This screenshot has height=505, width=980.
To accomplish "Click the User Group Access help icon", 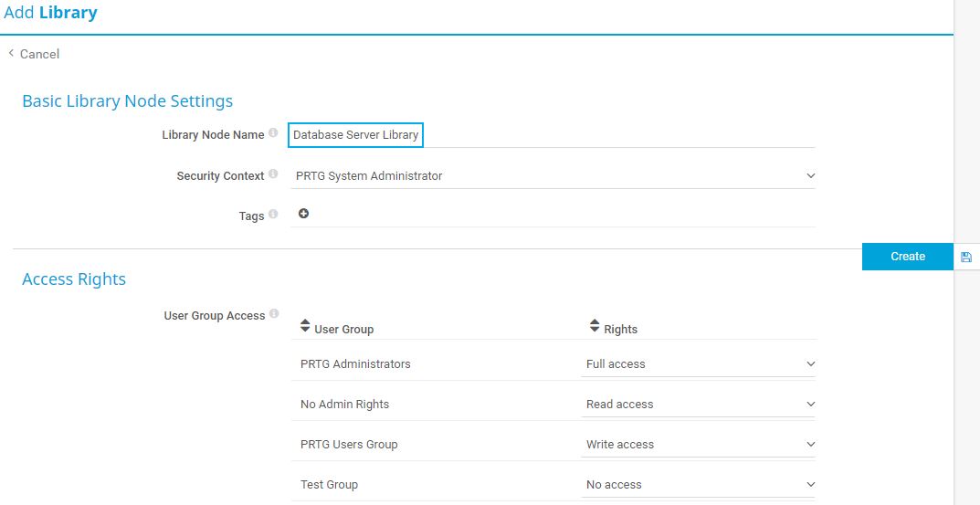I will click(x=274, y=314).
